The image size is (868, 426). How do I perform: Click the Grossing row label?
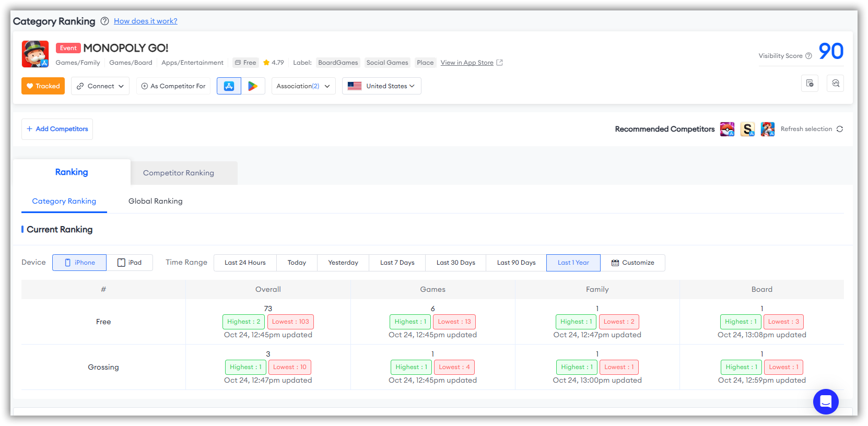[x=103, y=368]
